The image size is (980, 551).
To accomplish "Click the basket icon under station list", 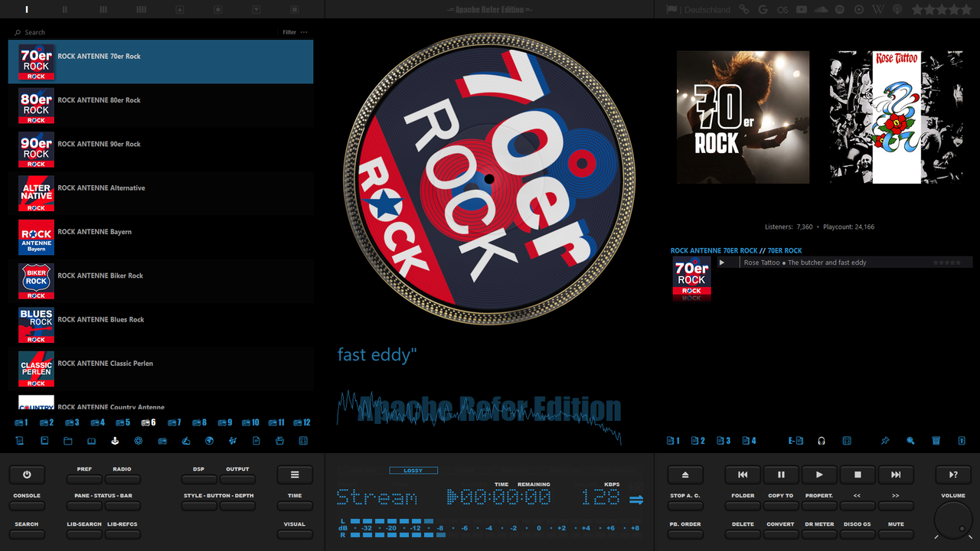I will coord(279,441).
